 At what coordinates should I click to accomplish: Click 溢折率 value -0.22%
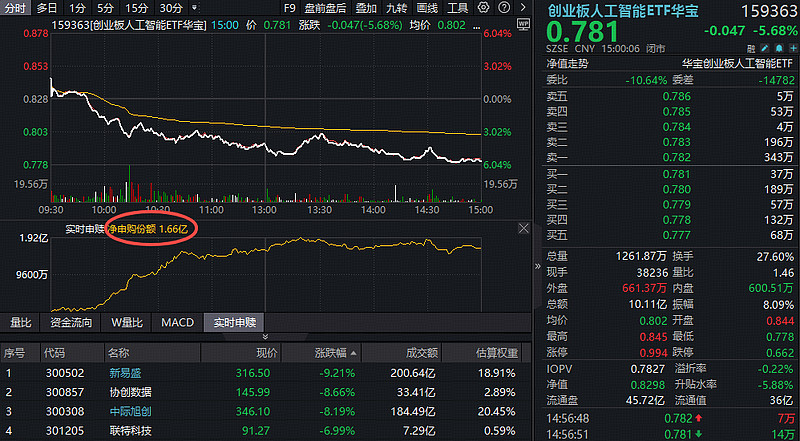[776, 369]
